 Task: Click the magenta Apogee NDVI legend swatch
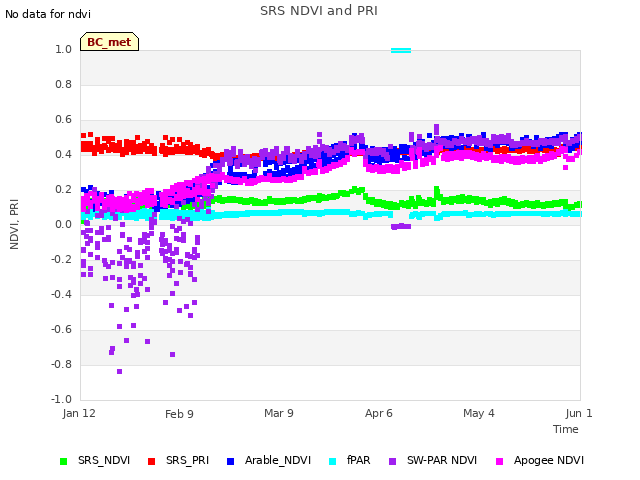[499, 461]
